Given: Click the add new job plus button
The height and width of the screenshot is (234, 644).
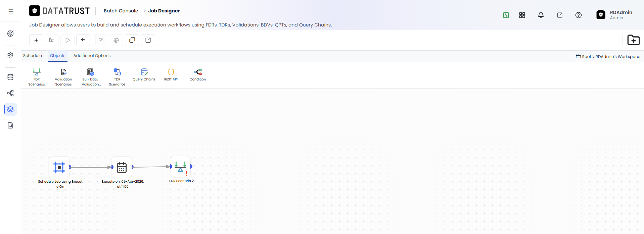Looking at the screenshot, I should click(36, 40).
